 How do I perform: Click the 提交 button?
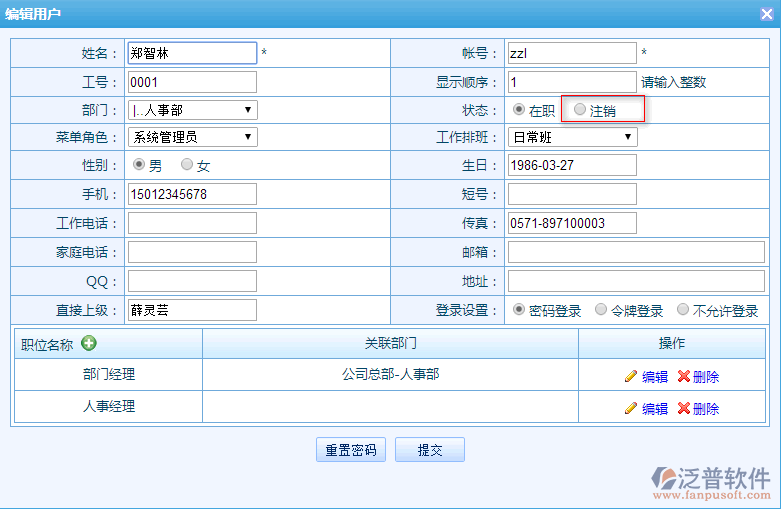coord(430,450)
